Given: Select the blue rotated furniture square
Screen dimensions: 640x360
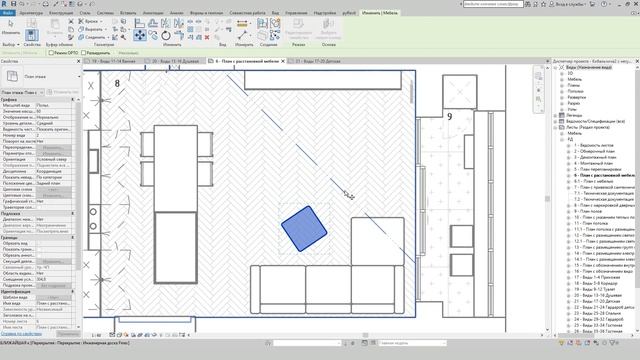Looking at the screenshot, I should (x=304, y=229).
